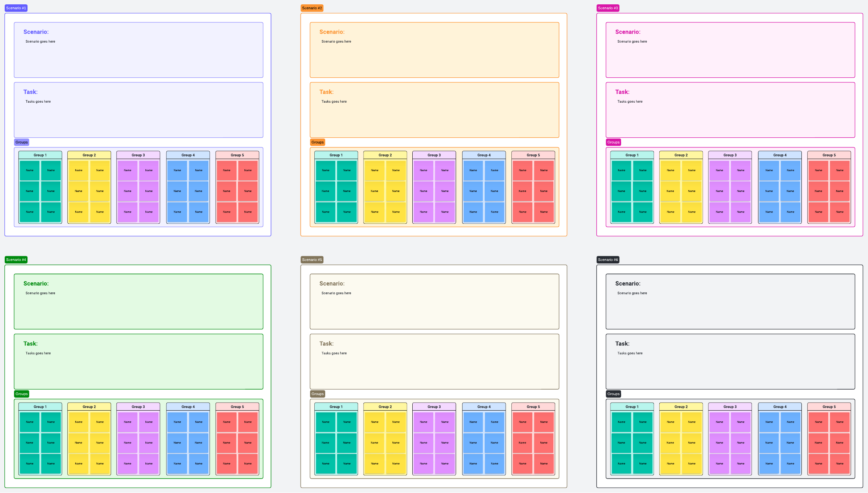Select Group 5 header in Scenario #3

pyautogui.click(x=829, y=155)
